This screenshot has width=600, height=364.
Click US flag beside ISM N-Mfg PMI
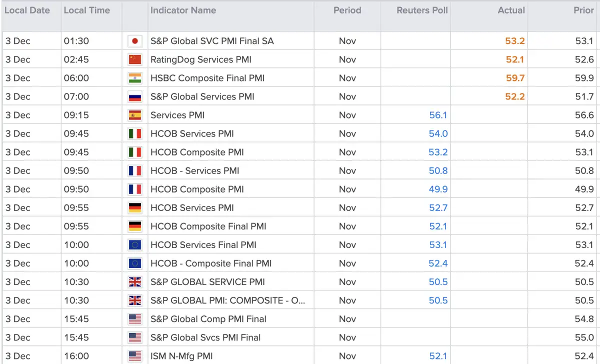click(x=135, y=355)
